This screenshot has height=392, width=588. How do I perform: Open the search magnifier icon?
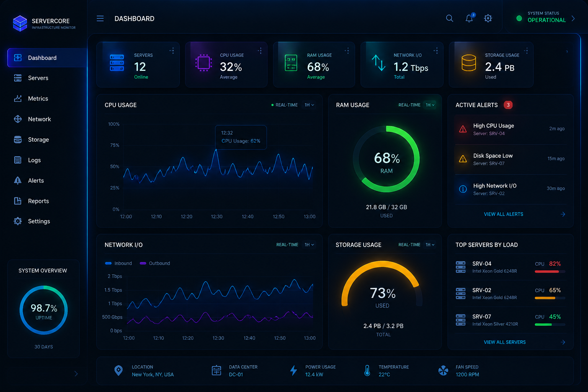(449, 18)
